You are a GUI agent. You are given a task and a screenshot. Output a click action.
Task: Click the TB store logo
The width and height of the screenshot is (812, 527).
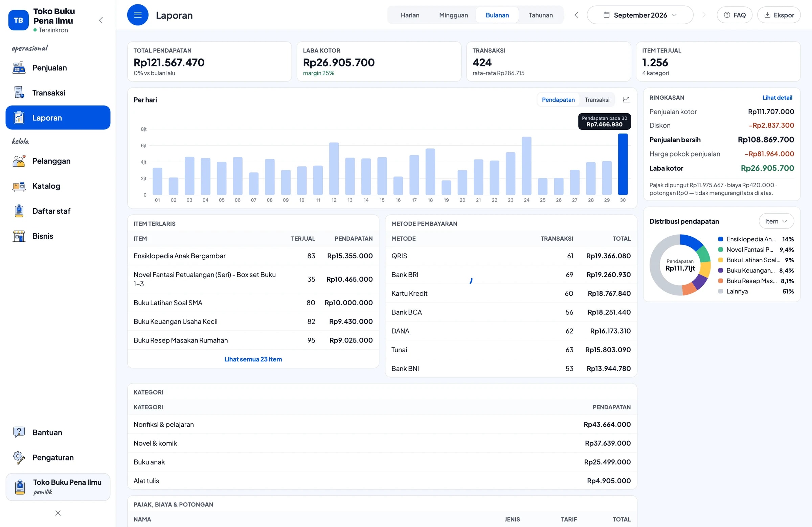click(x=18, y=20)
